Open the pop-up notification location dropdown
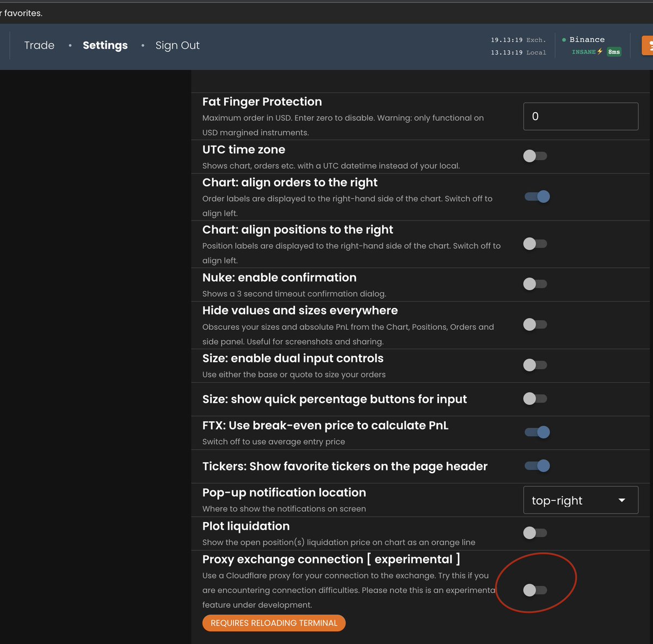Viewport: 653px width, 644px height. click(x=580, y=500)
